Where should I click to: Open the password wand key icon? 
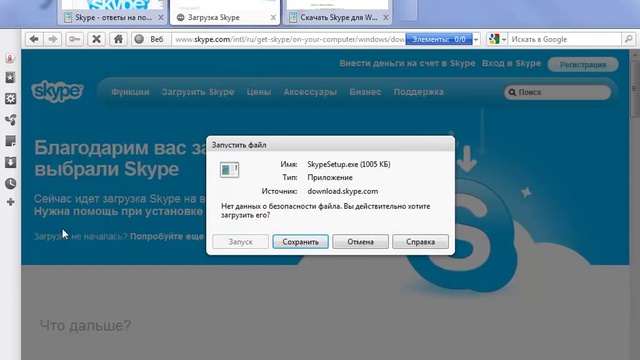[x=75, y=39]
